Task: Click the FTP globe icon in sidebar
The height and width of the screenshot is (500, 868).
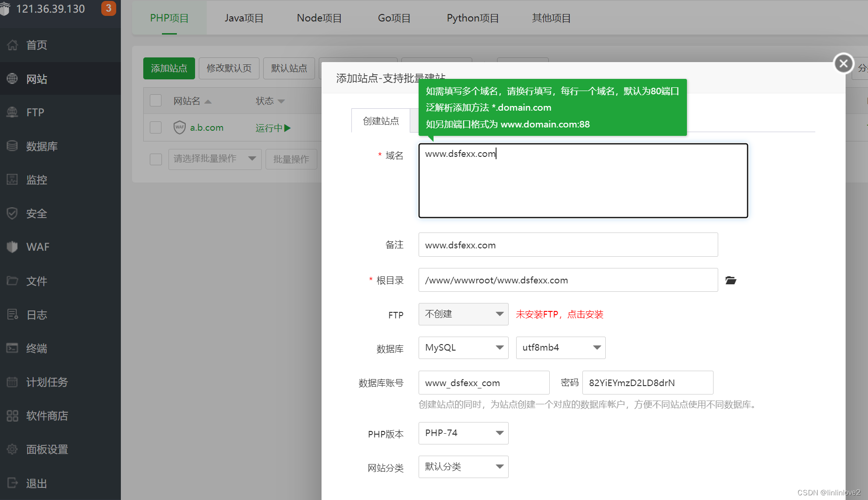Action: pyautogui.click(x=13, y=112)
